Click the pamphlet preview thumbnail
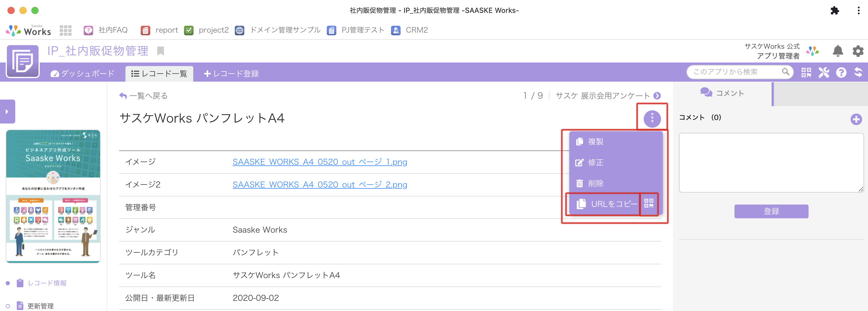This screenshot has height=311, width=868. coord(53,196)
